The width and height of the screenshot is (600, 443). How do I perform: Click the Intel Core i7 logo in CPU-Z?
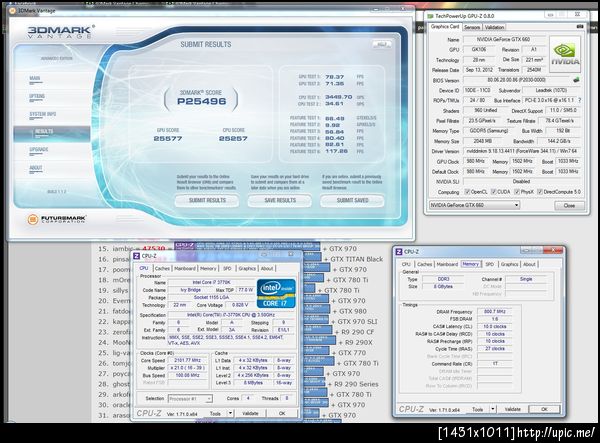click(276, 293)
